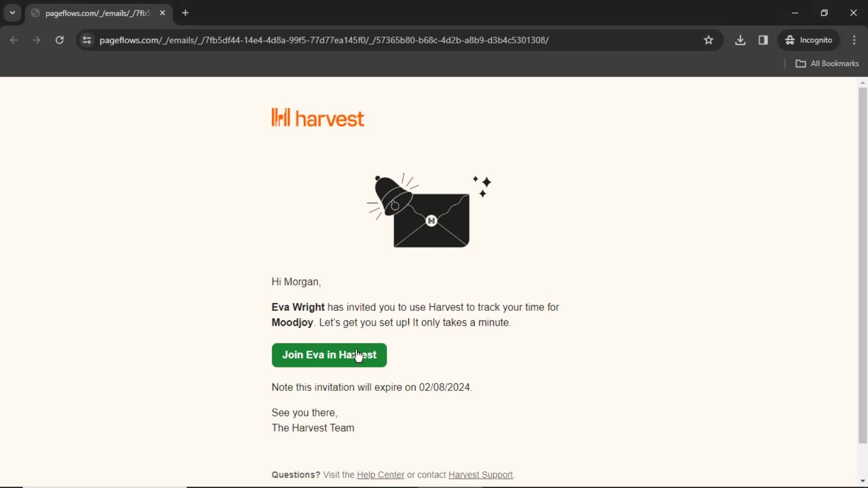Select the current browser tab

(x=99, y=13)
